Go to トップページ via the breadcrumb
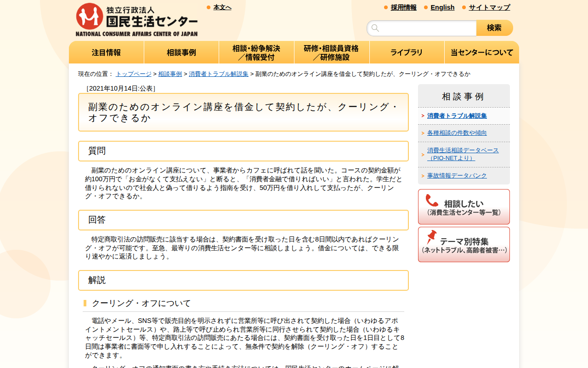 pyautogui.click(x=133, y=73)
